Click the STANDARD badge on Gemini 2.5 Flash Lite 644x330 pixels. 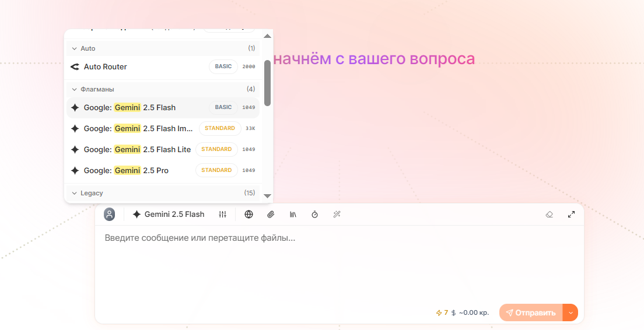point(216,149)
